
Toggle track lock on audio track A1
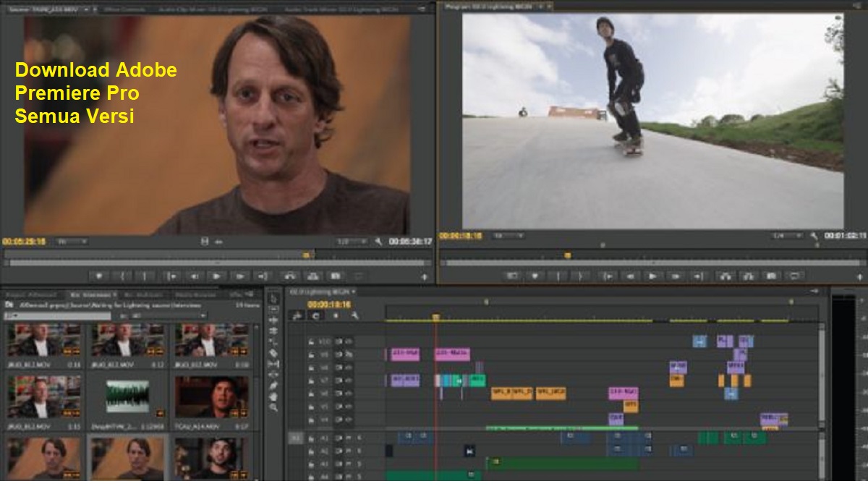pyautogui.click(x=311, y=438)
